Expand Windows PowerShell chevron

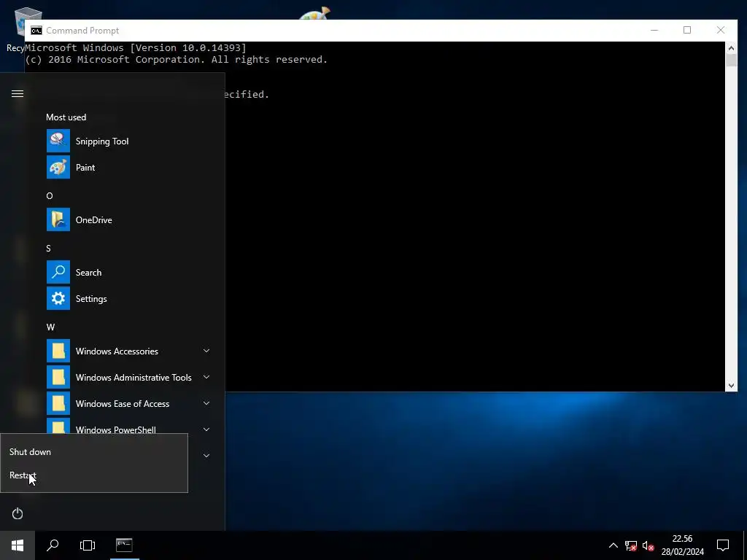206,429
